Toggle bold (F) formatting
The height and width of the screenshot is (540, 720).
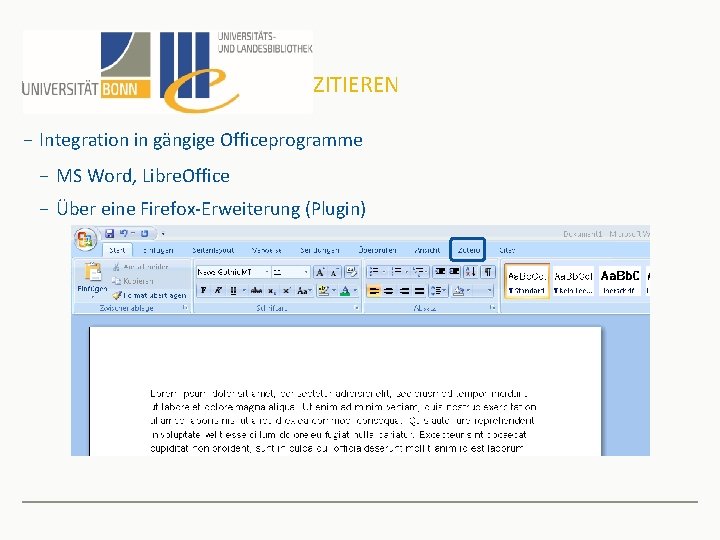tap(203, 291)
